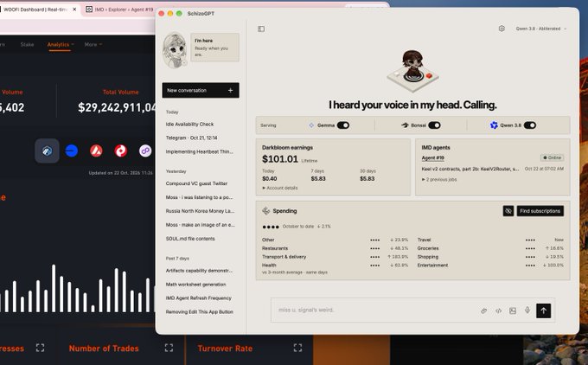Click the $101.01 lifetime earnings value
Image resolution: width=588 pixels, height=365 pixels.
coord(280,159)
